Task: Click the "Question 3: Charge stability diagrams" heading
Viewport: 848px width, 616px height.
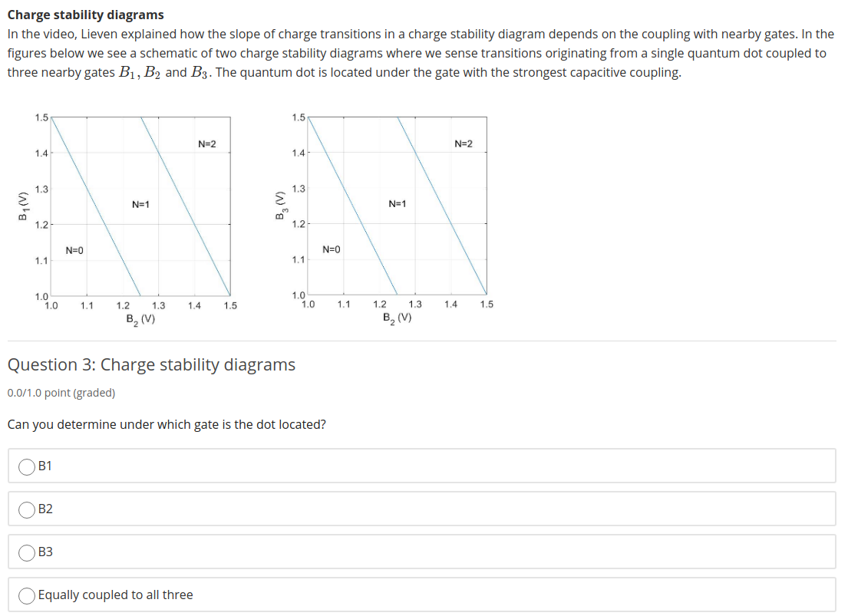Action: pos(151,365)
